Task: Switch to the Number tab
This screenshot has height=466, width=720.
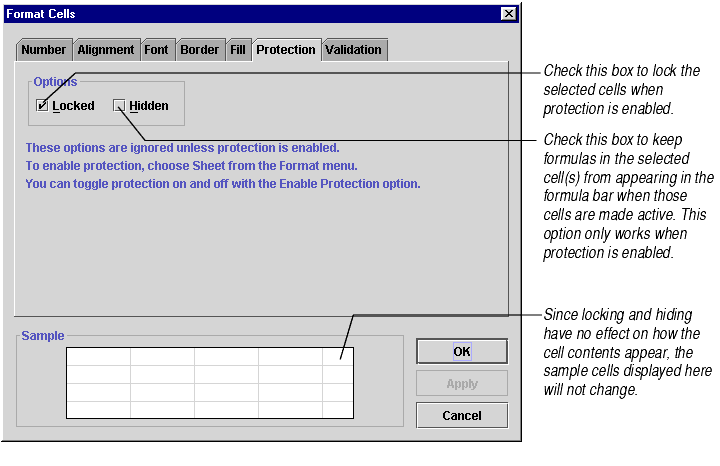Action: (x=43, y=50)
